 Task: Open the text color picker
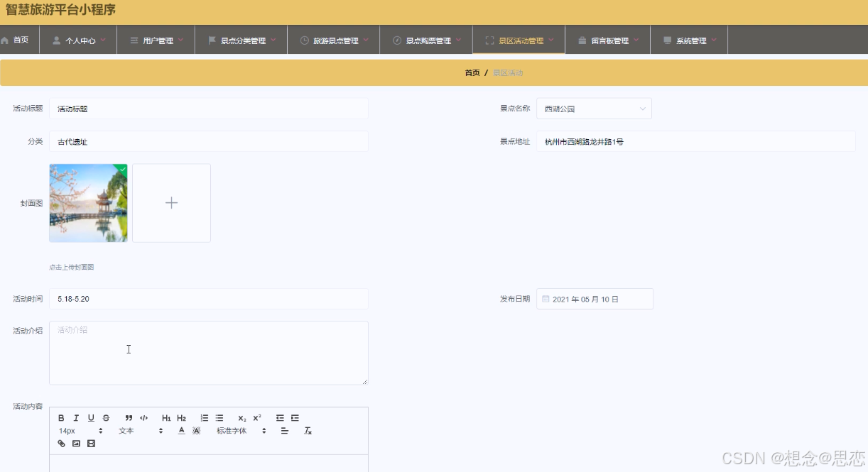pyautogui.click(x=182, y=431)
